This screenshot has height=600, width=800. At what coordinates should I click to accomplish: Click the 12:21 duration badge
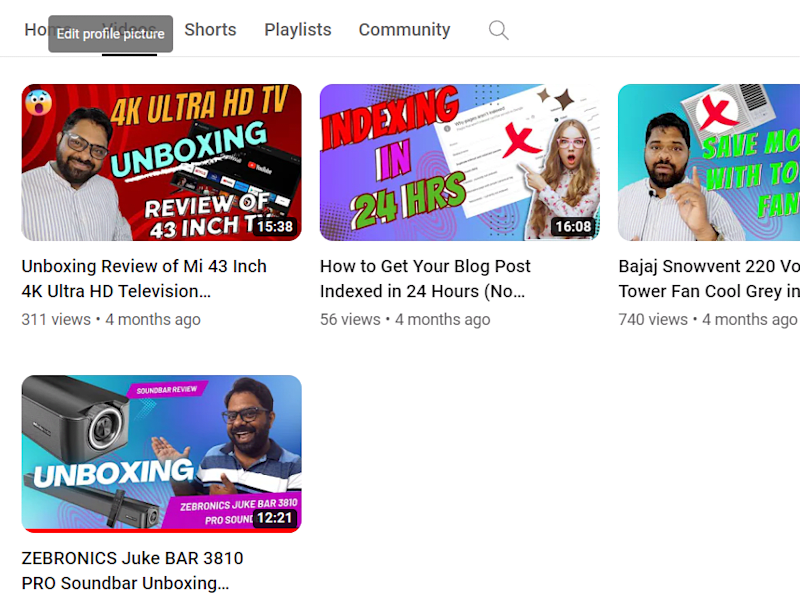(274, 518)
